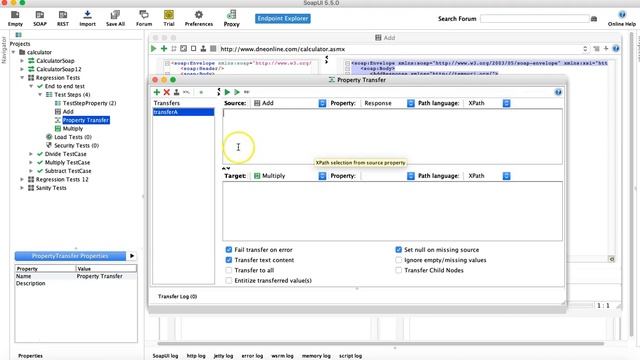The image size is (640, 360).
Task: Click PropertyTransfer Properties header button
Action: (70, 256)
